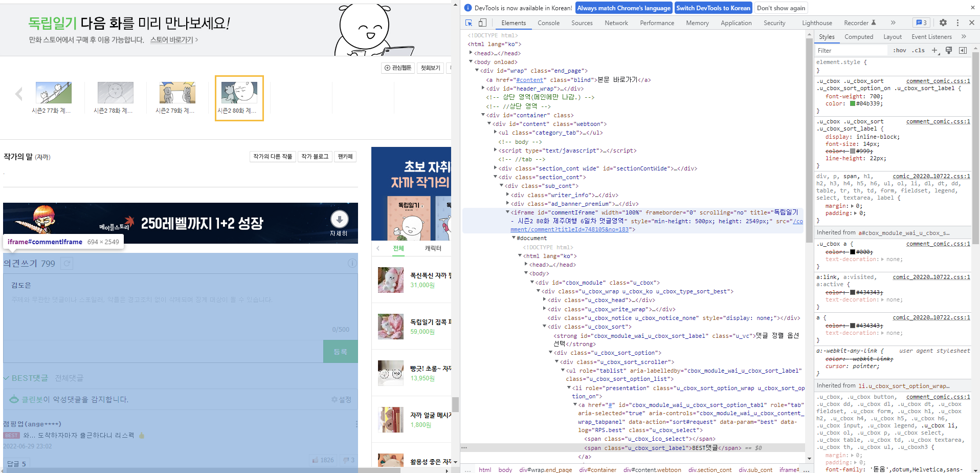
Task: Switch to 전체댓글 all comments tab
Action: point(69,378)
